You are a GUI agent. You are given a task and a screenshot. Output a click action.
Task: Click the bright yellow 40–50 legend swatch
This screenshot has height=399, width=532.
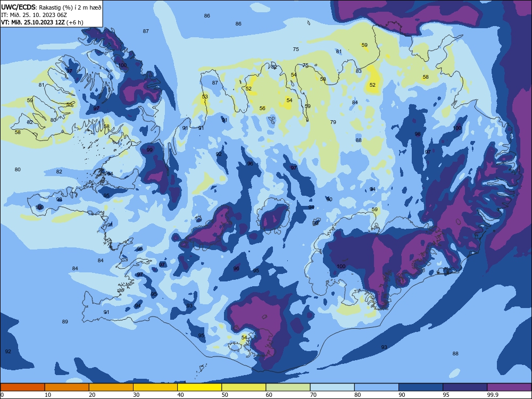(199, 387)
